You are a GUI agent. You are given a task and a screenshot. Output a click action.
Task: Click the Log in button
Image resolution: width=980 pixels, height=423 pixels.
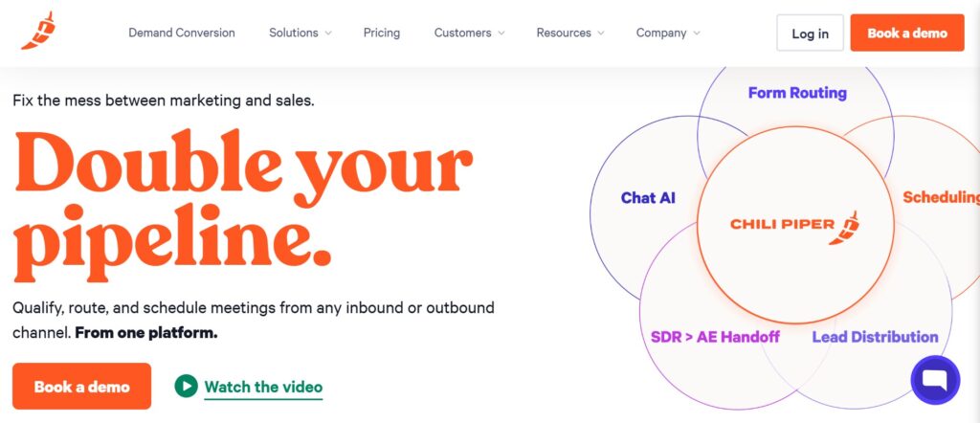[810, 33]
